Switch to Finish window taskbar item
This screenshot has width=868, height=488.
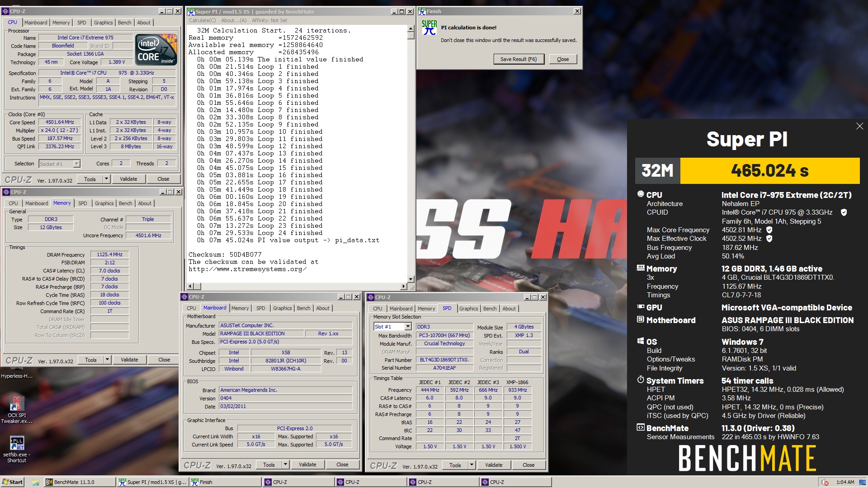(225, 482)
